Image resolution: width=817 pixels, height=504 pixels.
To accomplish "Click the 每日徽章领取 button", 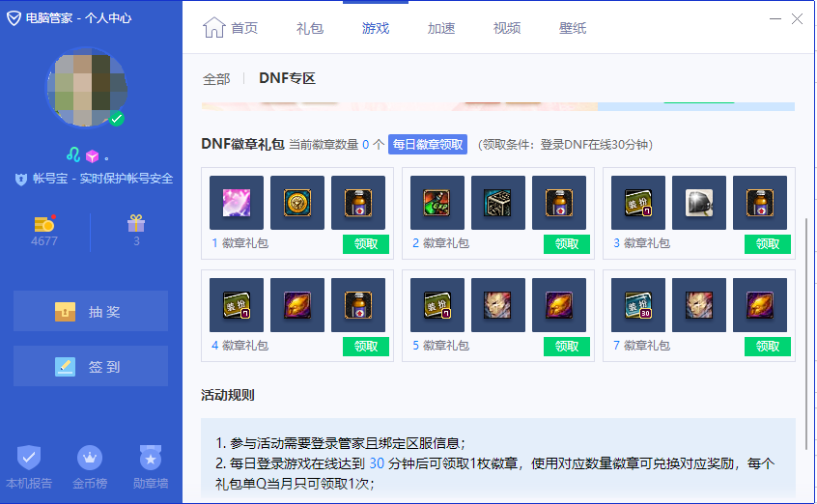I will click(428, 145).
